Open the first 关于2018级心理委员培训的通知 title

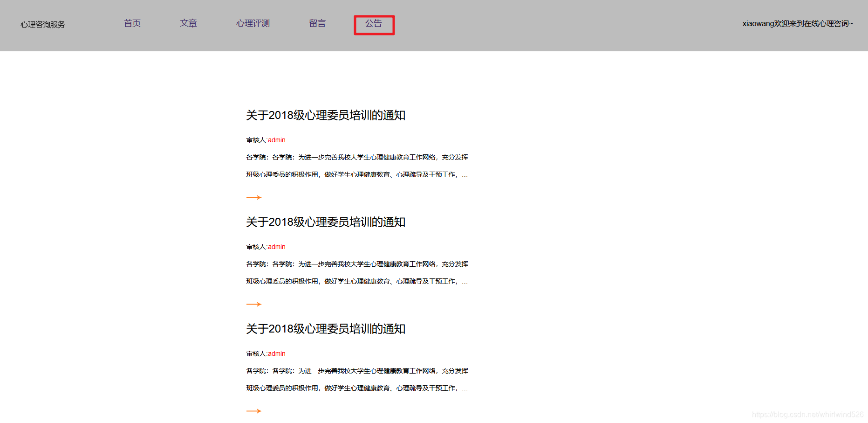tap(326, 115)
